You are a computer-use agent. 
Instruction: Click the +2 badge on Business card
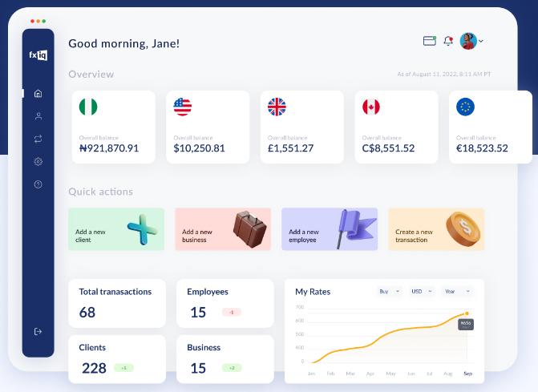click(x=232, y=368)
